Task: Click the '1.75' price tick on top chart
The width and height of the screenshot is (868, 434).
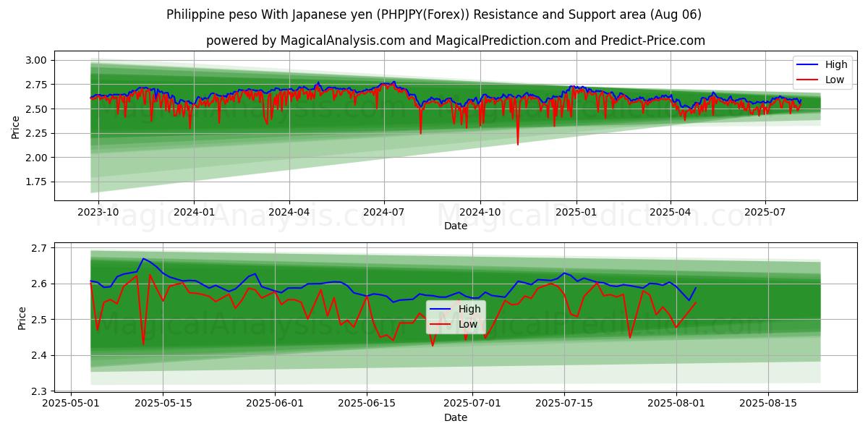Action: (x=36, y=182)
